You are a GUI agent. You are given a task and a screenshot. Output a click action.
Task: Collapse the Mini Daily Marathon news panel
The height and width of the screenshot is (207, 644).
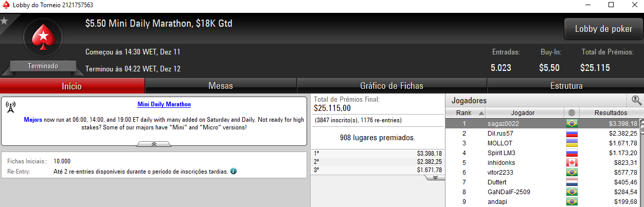pyautogui.click(x=154, y=145)
